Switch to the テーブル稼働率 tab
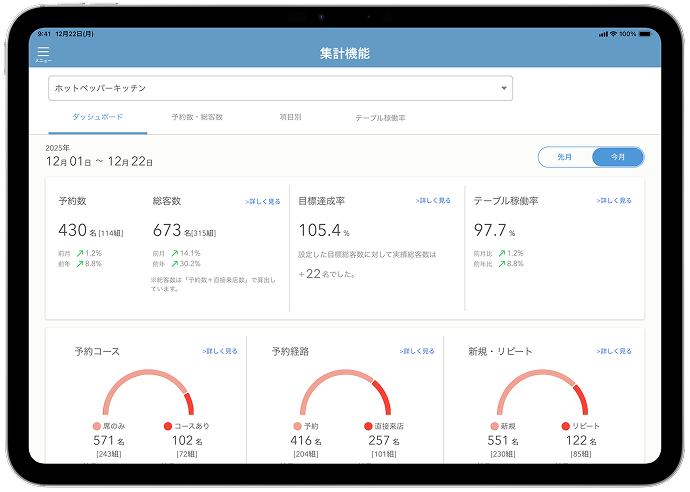The height and width of the screenshot is (492, 690). pyautogui.click(x=380, y=118)
